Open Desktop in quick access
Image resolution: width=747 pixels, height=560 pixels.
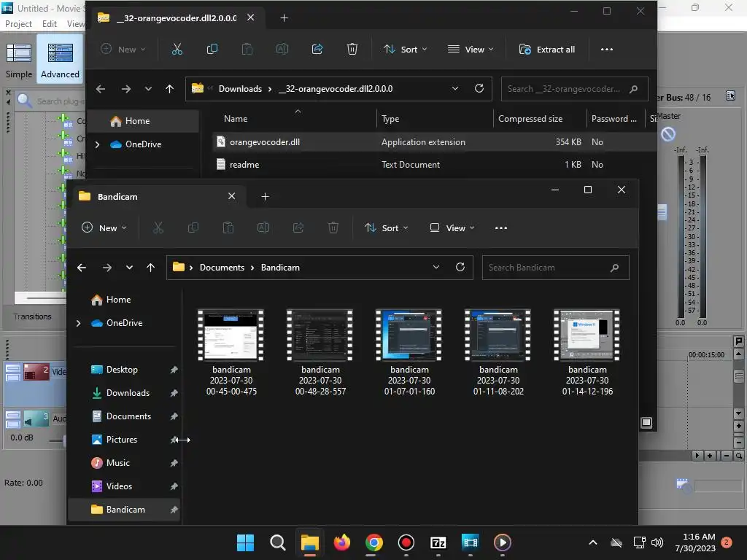coord(122,370)
